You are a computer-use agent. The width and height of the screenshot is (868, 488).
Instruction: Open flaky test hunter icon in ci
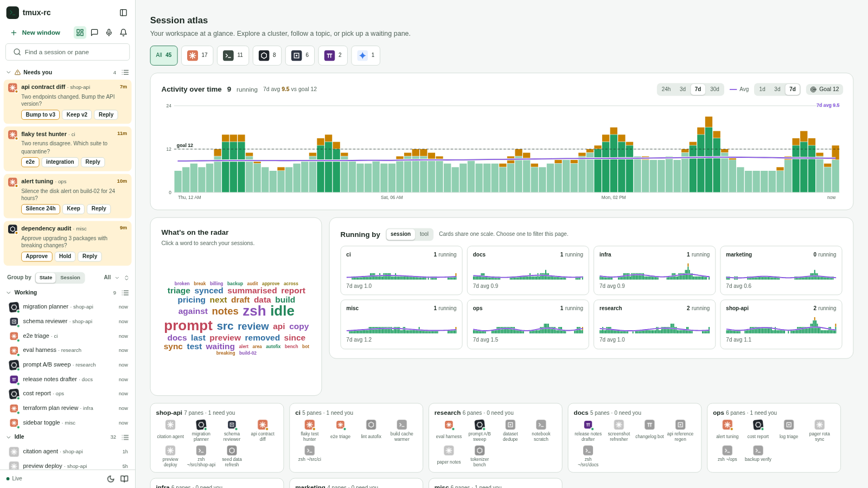click(x=310, y=425)
